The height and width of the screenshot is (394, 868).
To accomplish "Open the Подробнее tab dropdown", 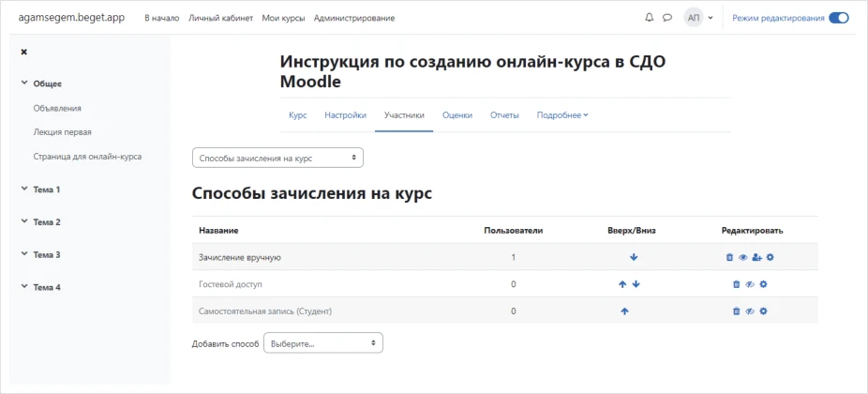I will (x=562, y=115).
